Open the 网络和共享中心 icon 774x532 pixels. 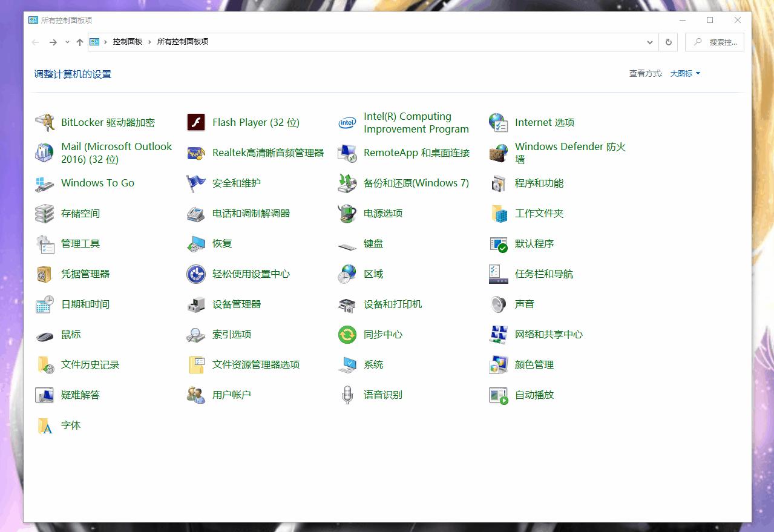499,335
